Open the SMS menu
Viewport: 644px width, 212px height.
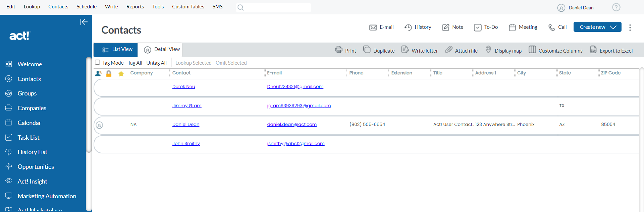point(217,7)
